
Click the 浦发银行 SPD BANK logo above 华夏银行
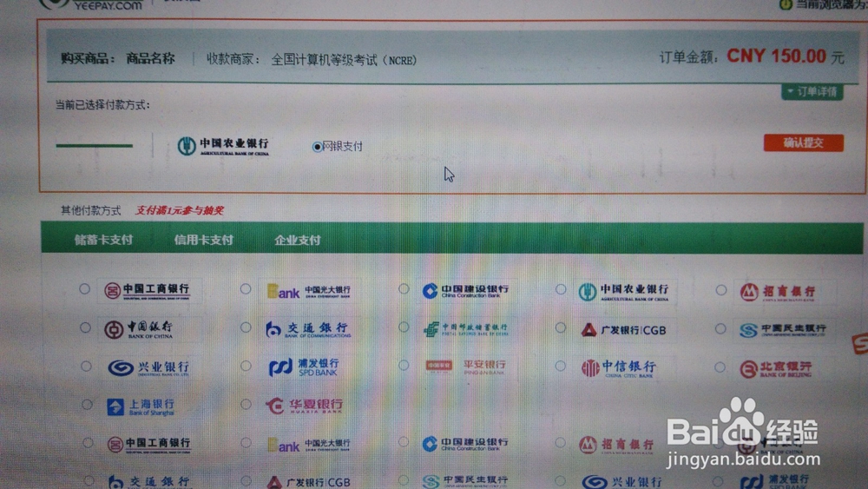(x=303, y=367)
